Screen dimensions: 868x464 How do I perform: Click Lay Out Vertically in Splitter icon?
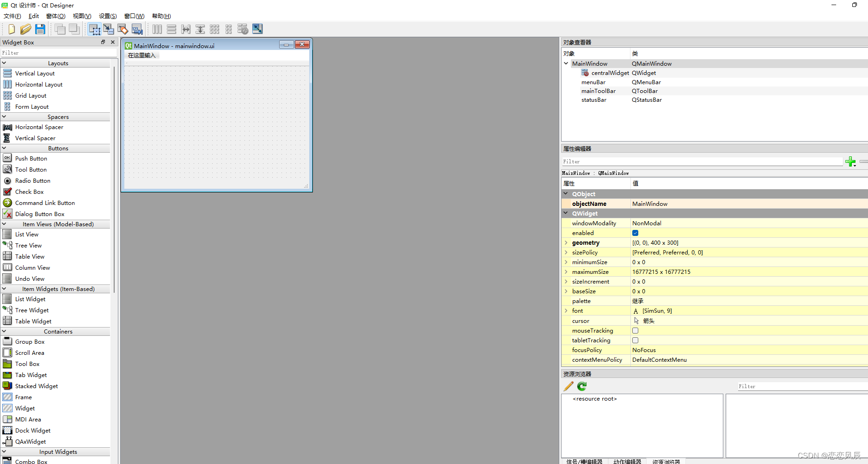tap(200, 29)
